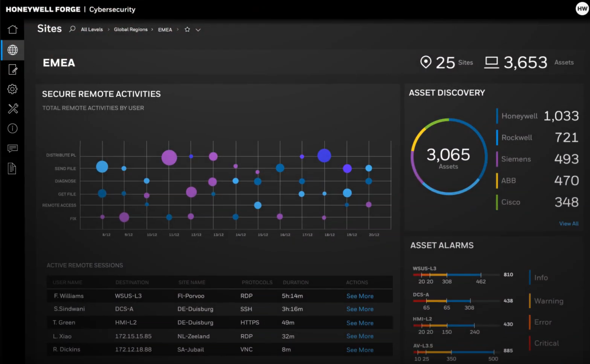Open the settings gear in sidebar
Viewport: 590px width, 364px height.
[13, 89]
